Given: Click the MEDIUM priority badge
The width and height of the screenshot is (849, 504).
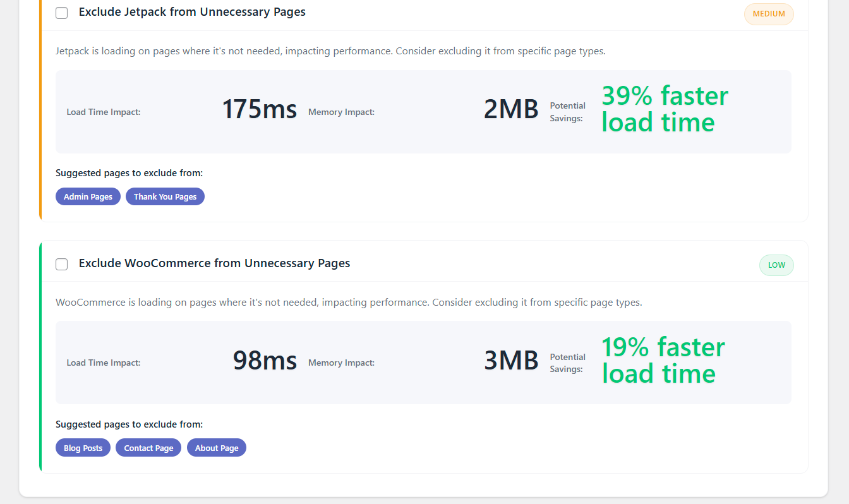Looking at the screenshot, I should click(x=769, y=14).
